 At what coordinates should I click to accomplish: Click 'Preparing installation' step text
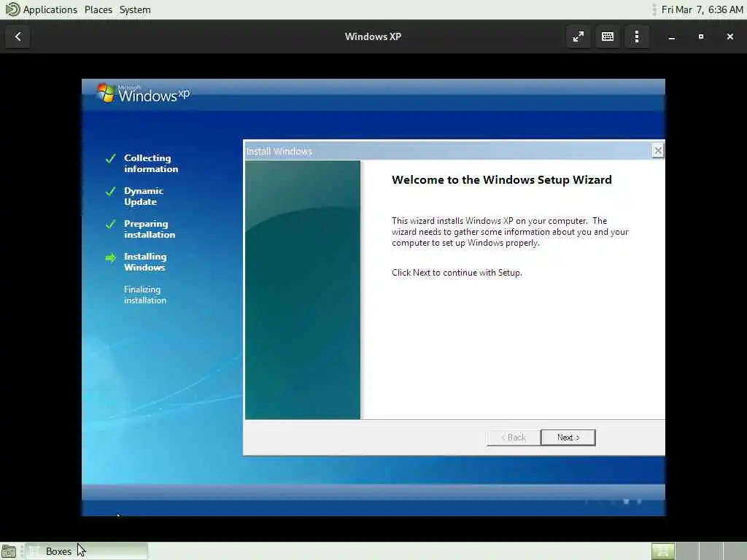pos(150,229)
